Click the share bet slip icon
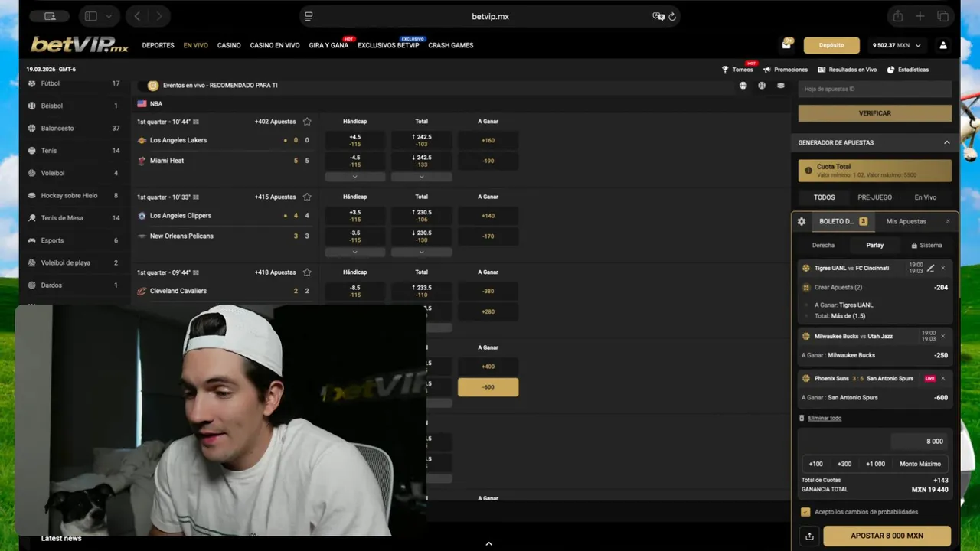 point(809,536)
